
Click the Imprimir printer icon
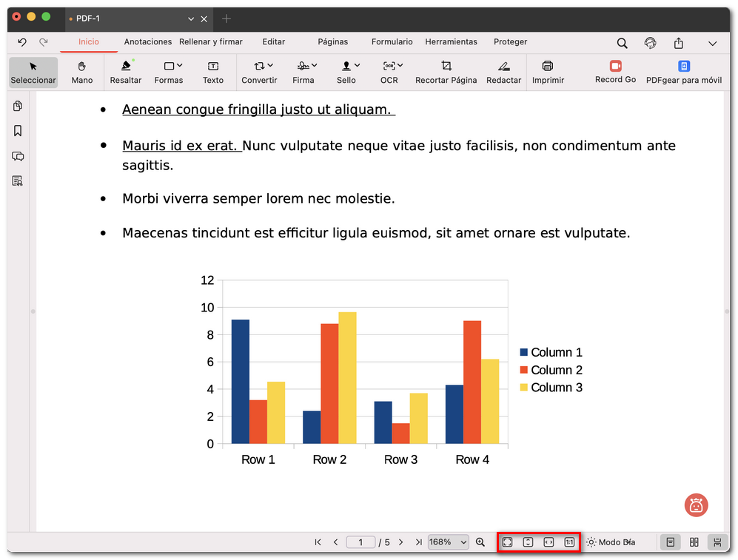(x=548, y=66)
